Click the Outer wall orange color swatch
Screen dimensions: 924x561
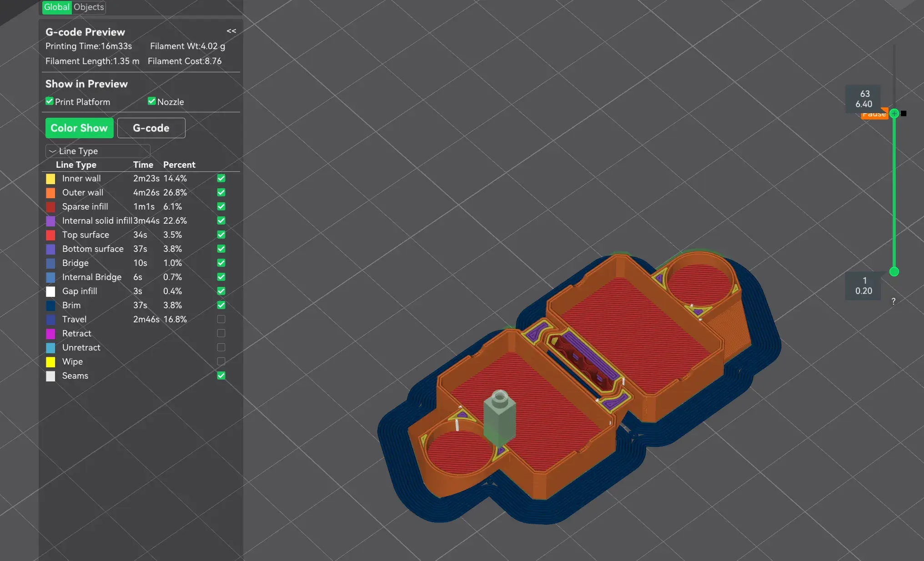click(x=50, y=193)
